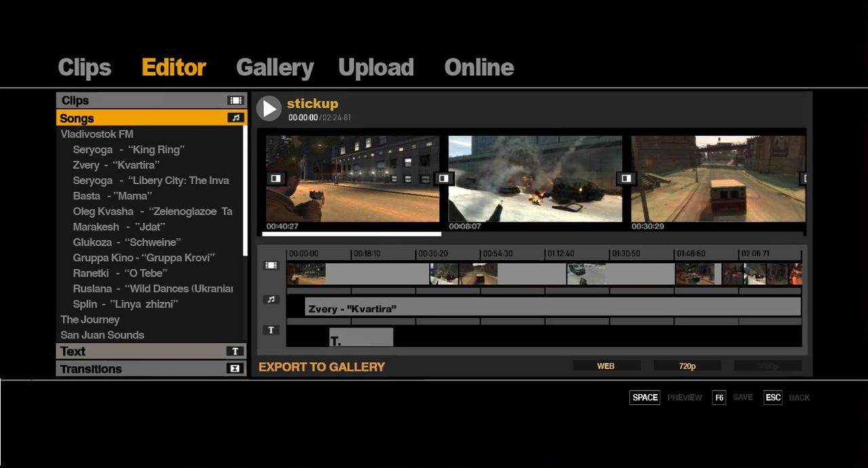The height and width of the screenshot is (468, 868).
Task: Click the music note icon on Songs header
Action: (x=235, y=118)
